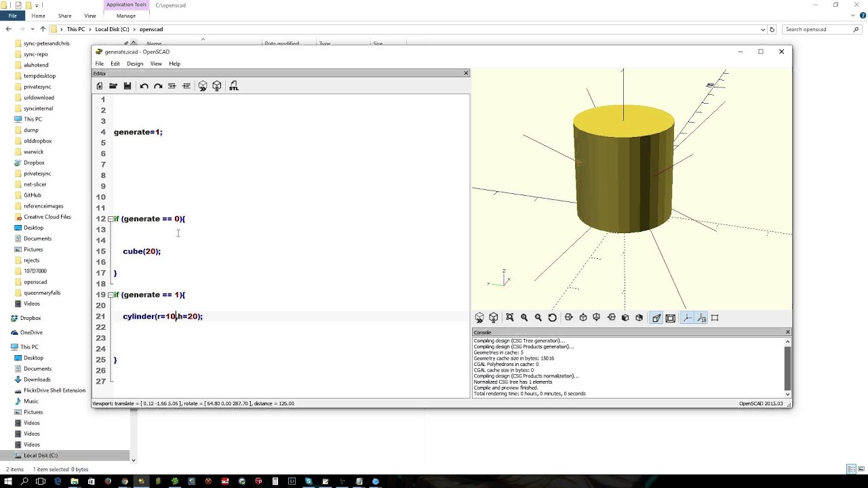Click the Render icon in editor toolbar
The width and height of the screenshot is (868, 488).
pyautogui.click(x=217, y=86)
